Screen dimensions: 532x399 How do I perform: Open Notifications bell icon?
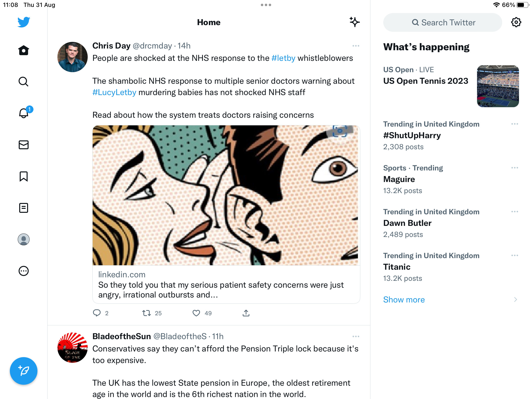pos(24,113)
